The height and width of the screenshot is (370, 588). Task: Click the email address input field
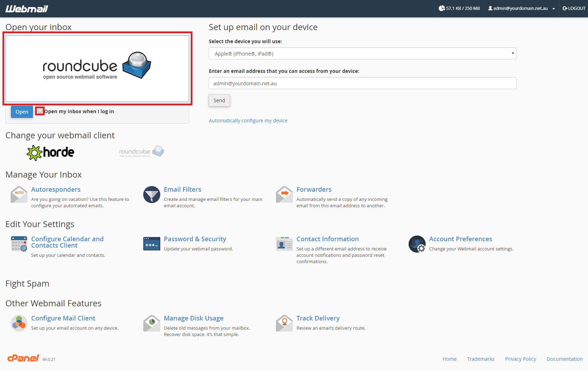coord(363,83)
